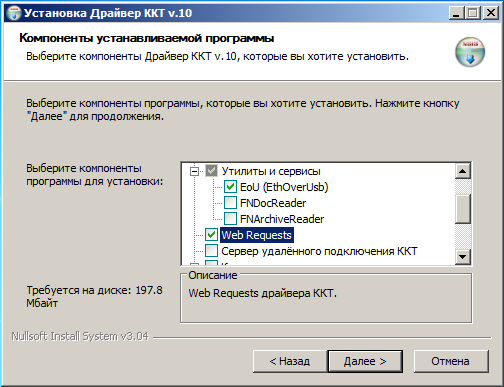Minimize the installer window
The width and height of the screenshot is (504, 387).
coord(456,13)
